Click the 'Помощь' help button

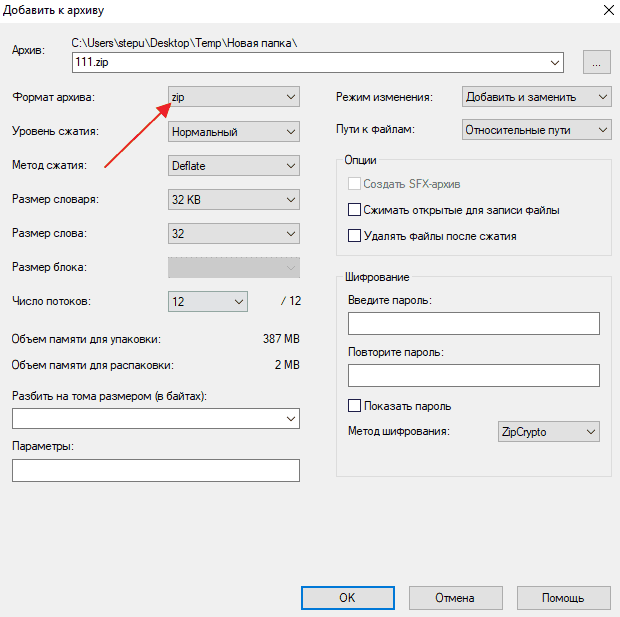[563, 597]
